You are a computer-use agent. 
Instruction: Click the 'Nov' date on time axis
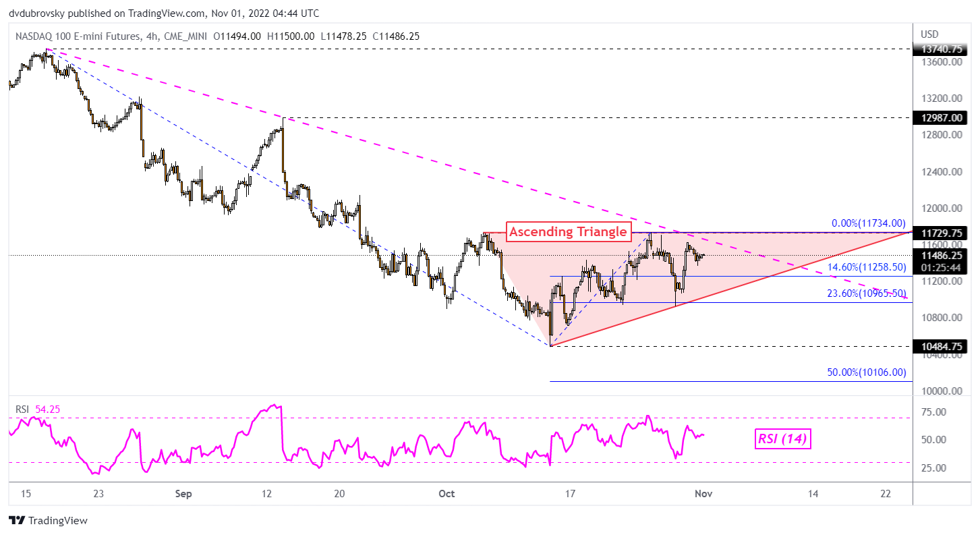click(703, 494)
